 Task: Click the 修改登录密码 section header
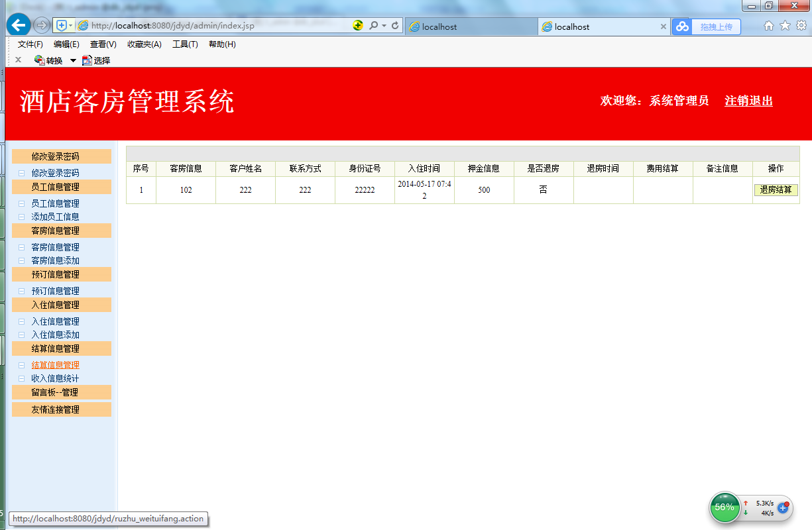coord(62,156)
